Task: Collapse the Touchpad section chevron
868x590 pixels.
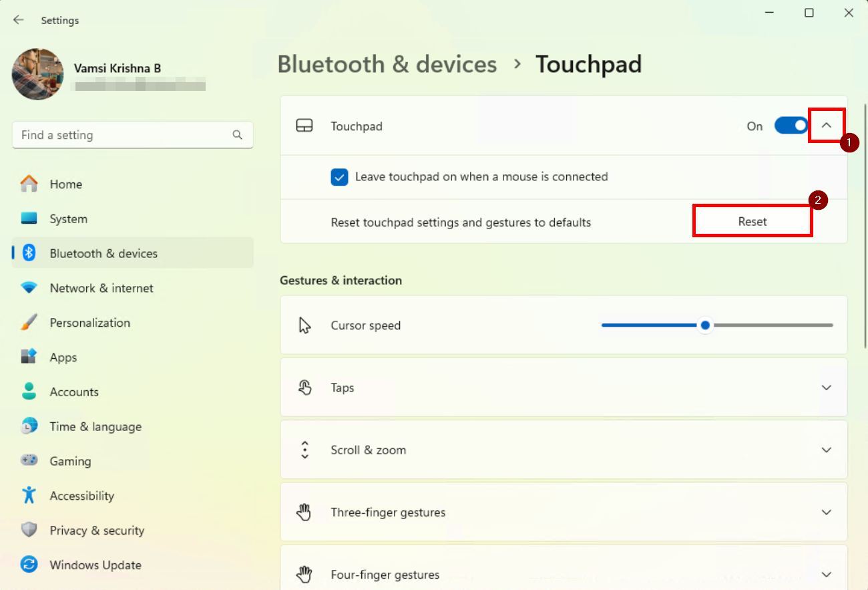Action: tap(827, 126)
